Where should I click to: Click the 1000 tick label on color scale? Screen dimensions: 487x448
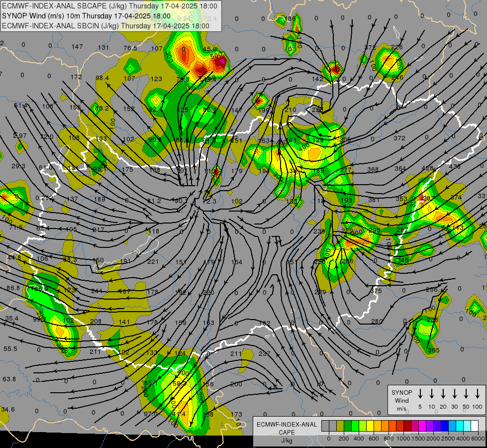click(x=403, y=439)
